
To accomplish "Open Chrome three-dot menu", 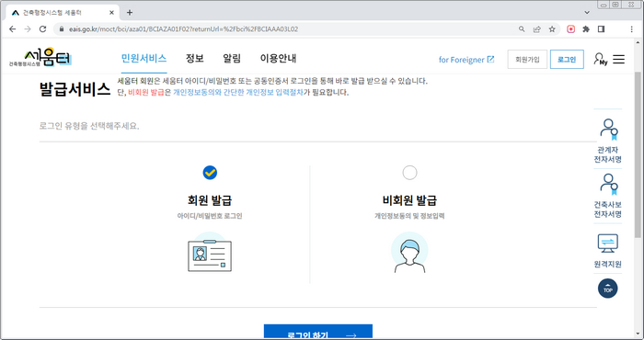I will [x=632, y=29].
